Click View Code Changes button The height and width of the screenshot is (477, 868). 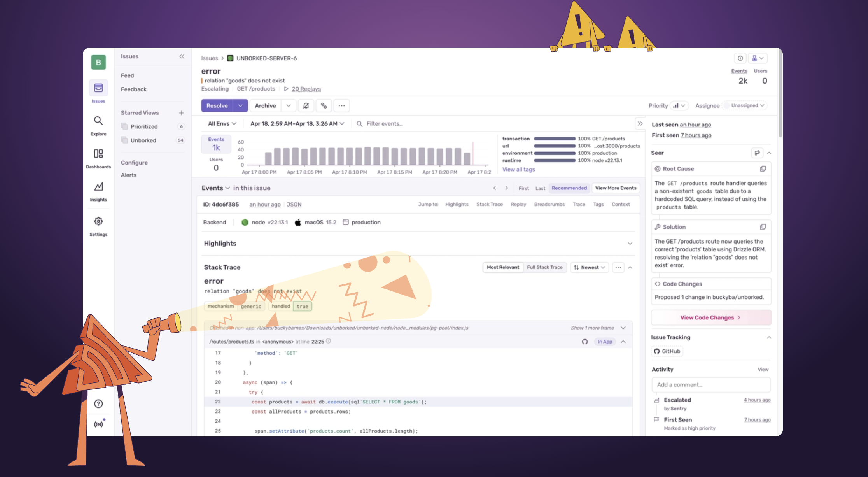coord(710,317)
